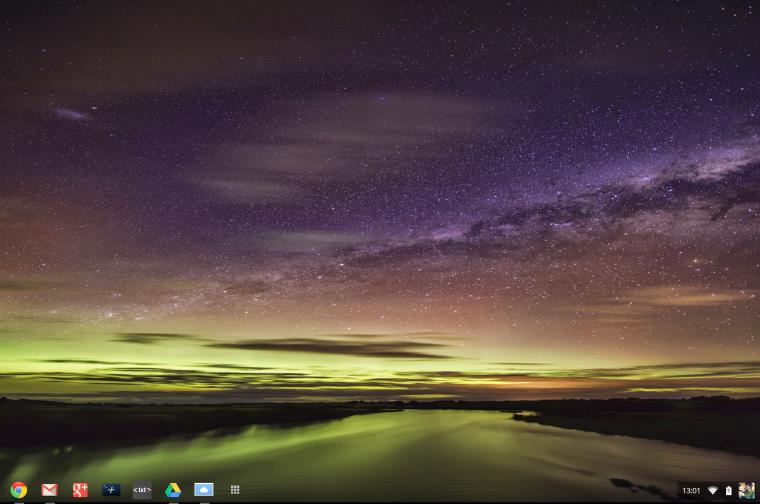Open the apps launcher grid
Screen dimensions: 760x504
235,490
